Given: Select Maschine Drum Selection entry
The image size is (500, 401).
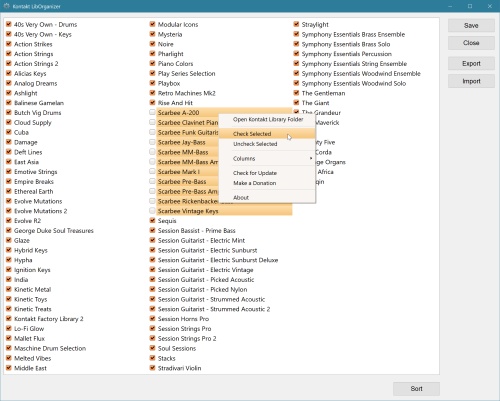Looking at the screenshot, I should point(50,348).
